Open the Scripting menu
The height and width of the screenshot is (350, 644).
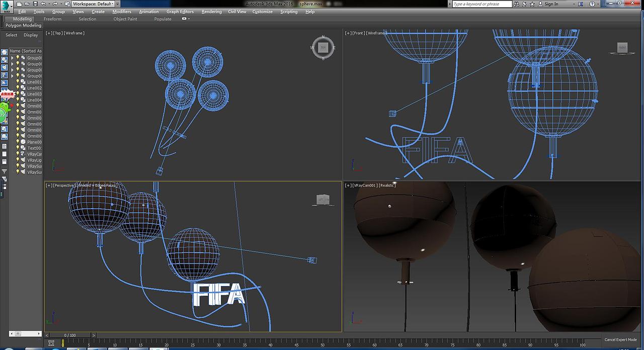(289, 12)
